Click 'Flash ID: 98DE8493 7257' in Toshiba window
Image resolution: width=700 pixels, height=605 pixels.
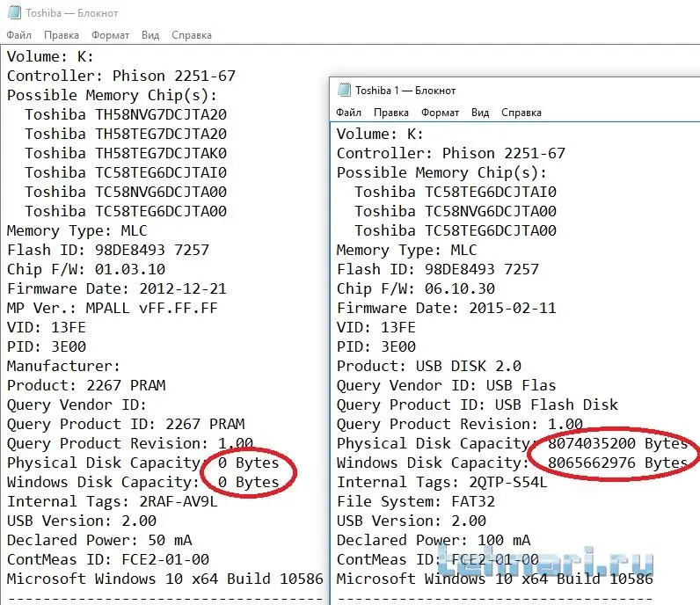tap(108, 250)
